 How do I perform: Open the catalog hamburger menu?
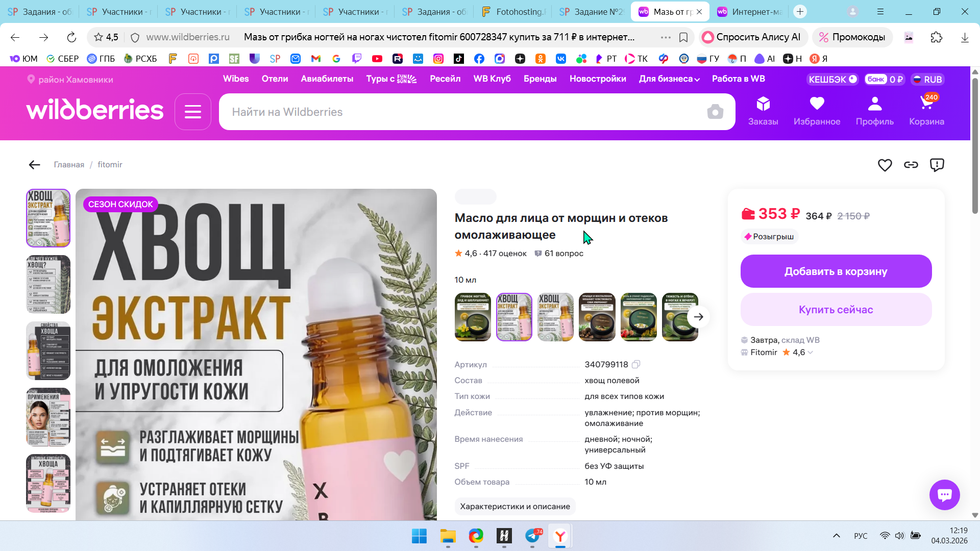click(x=192, y=112)
